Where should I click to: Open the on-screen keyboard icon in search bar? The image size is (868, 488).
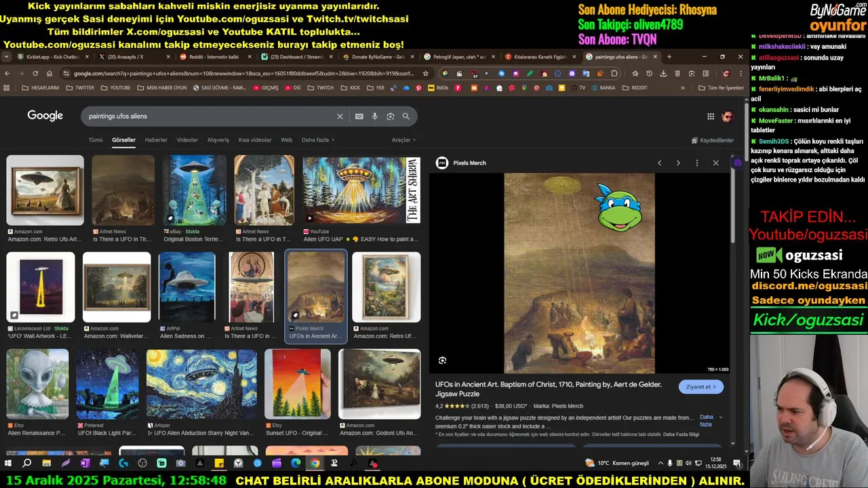[359, 117]
